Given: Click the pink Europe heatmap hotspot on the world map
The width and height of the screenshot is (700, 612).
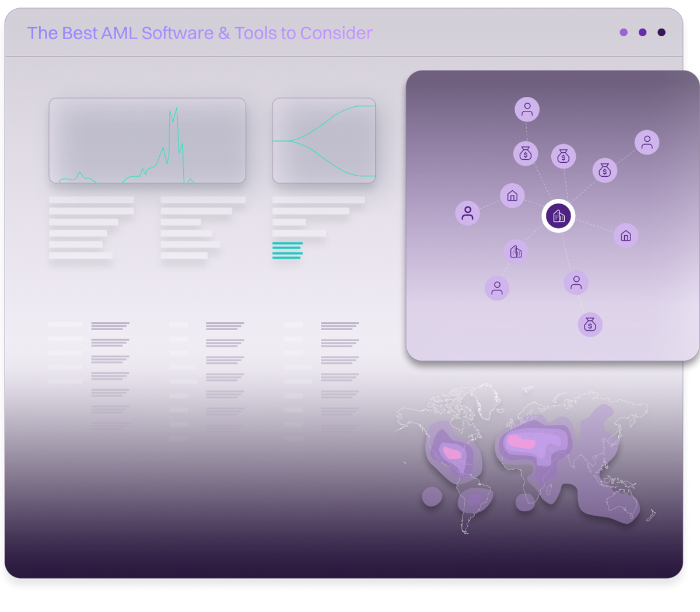Looking at the screenshot, I should (x=521, y=442).
